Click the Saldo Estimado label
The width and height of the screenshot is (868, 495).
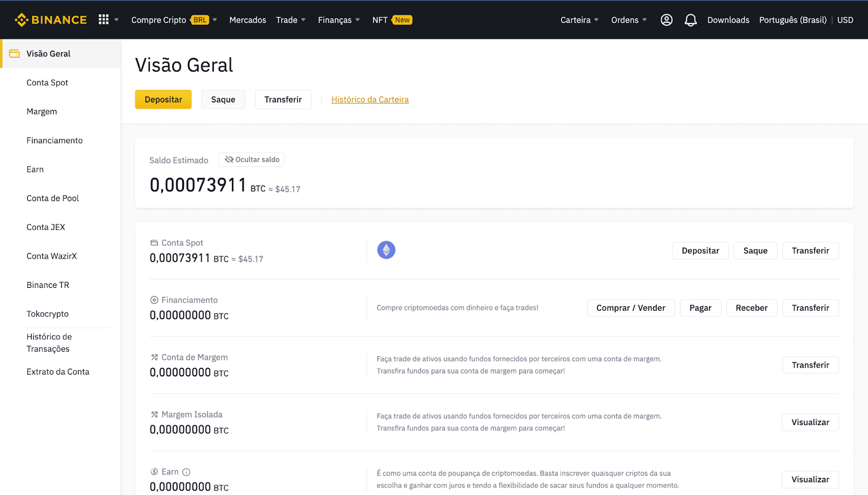point(179,160)
